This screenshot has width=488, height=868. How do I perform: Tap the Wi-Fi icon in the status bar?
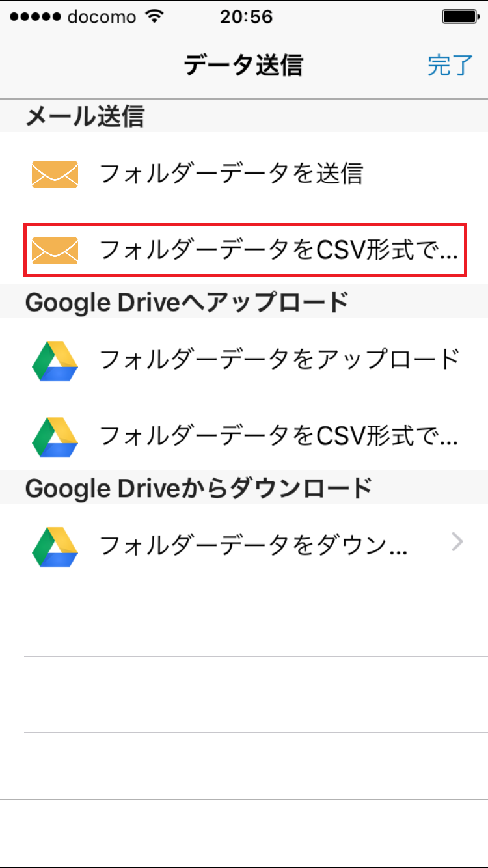tap(154, 17)
